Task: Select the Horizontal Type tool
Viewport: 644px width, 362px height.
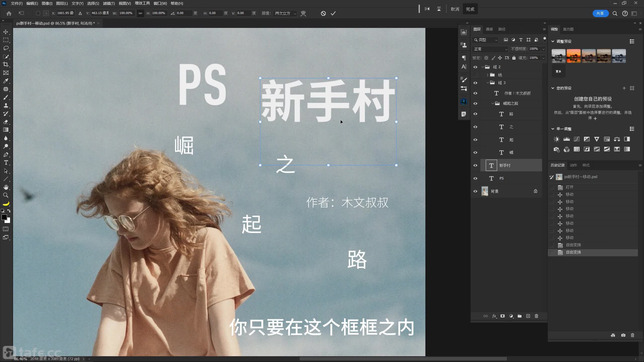Action: pos(6,163)
